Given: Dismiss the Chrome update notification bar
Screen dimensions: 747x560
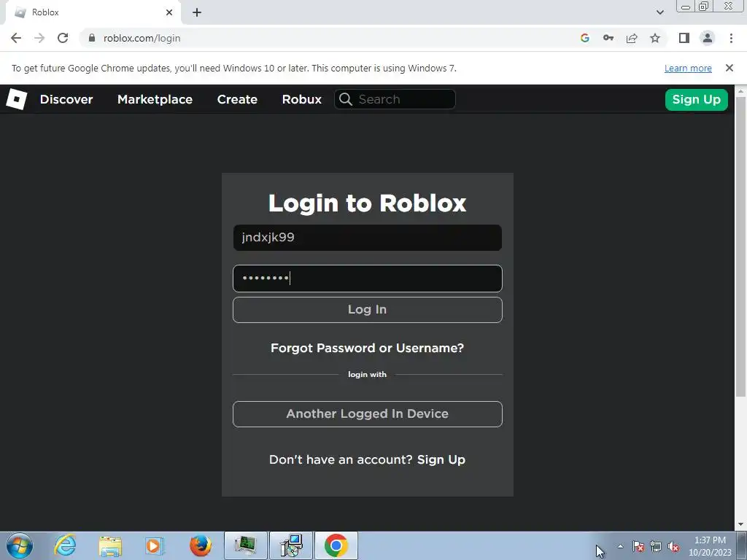Looking at the screenshot, I should [729, 68].
